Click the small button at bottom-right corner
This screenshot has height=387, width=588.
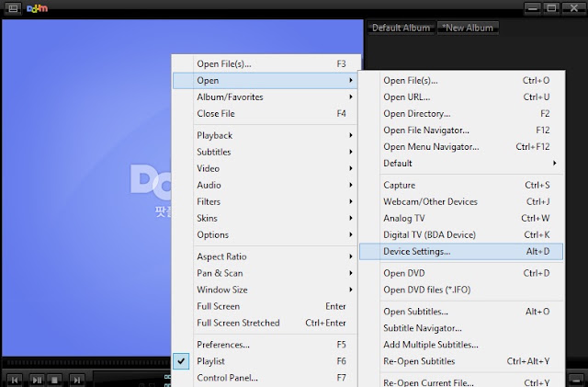click(576, 379)
